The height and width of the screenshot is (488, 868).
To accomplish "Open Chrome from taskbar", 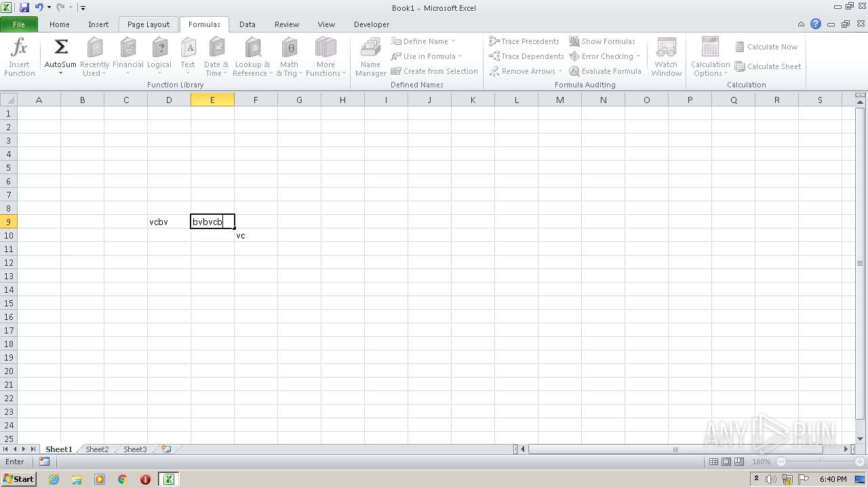I will click(123, 479).
